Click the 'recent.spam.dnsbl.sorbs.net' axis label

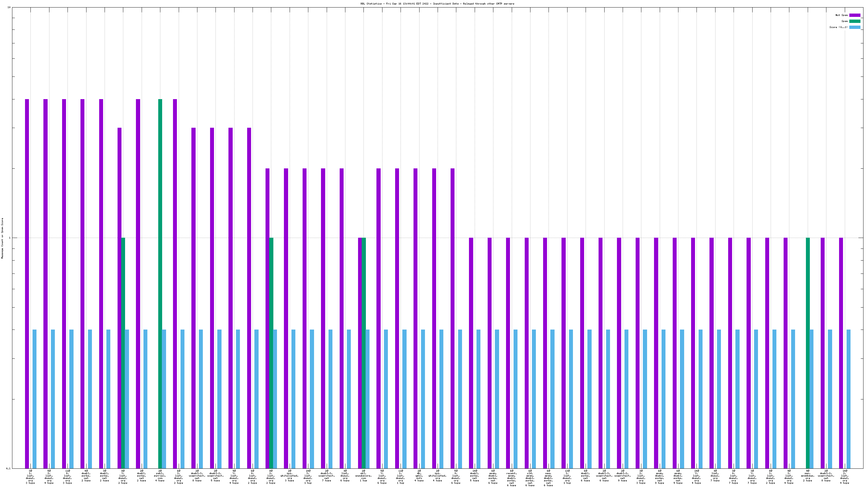(511, 478)
